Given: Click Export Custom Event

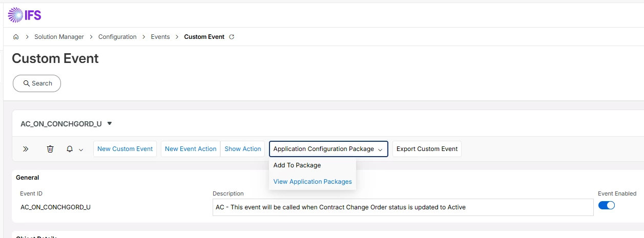Looking at the screenshot, I should [427, 149].
